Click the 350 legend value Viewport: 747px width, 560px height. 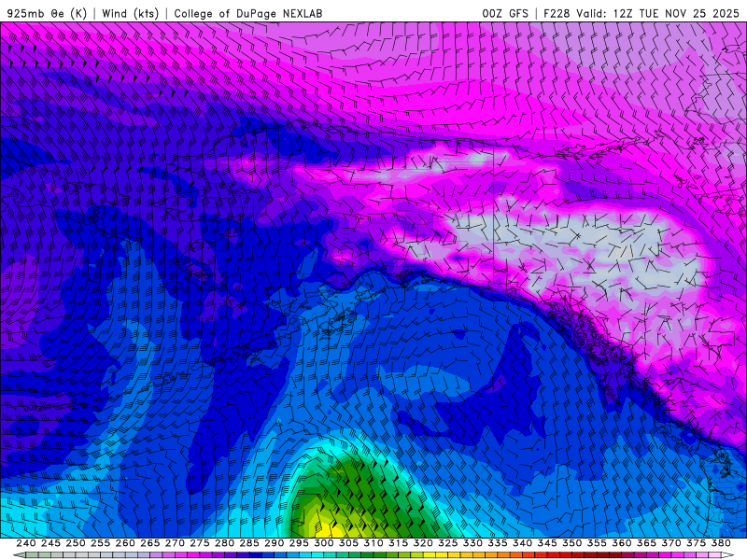click(x=572, y=543)
